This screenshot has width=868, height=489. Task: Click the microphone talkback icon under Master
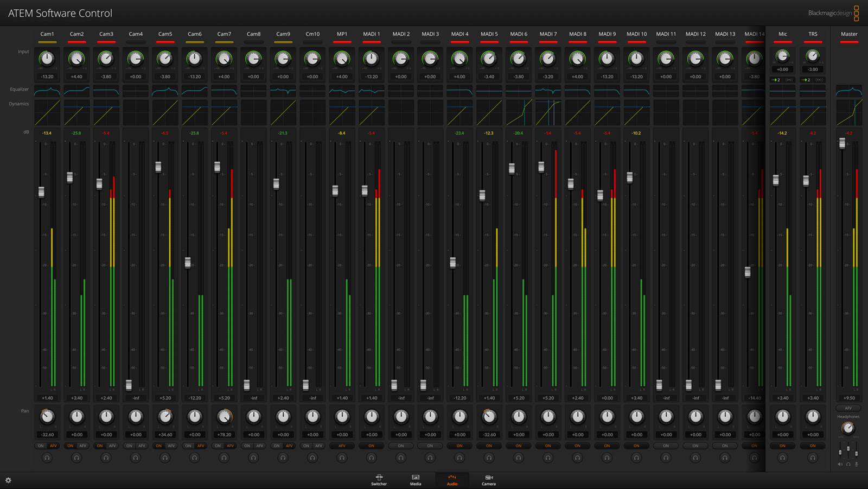857,464
